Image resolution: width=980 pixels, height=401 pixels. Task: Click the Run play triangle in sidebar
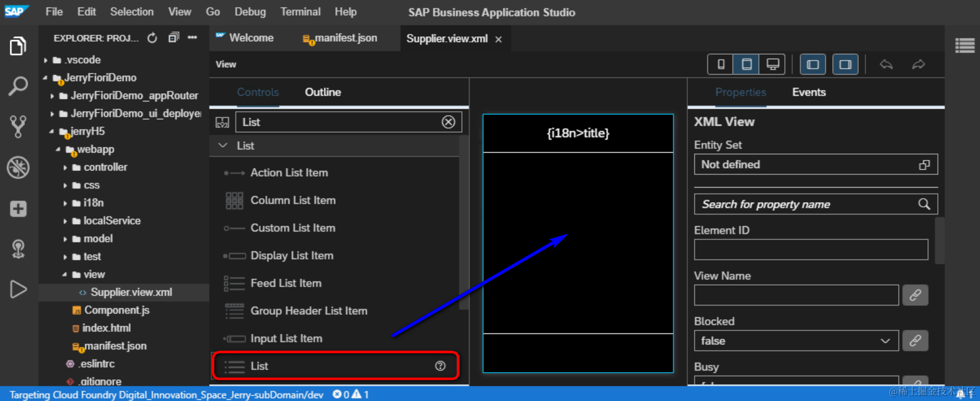coord(18,289)
